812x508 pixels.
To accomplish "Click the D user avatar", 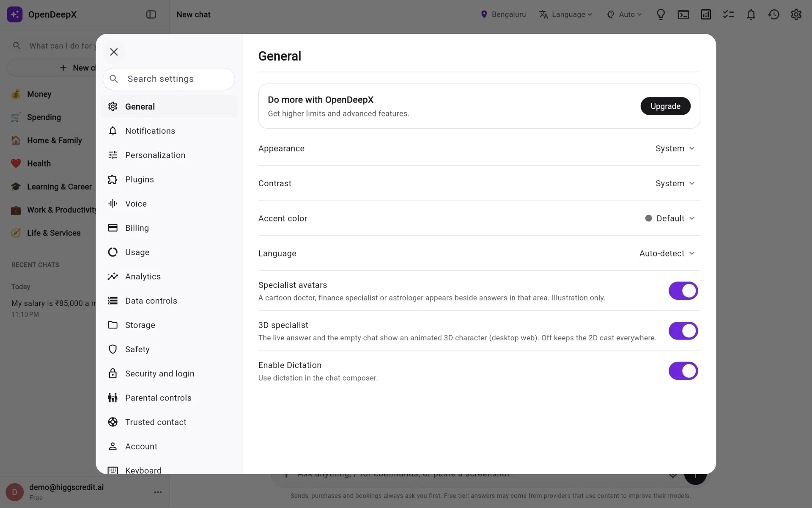I will pos(15,492).
